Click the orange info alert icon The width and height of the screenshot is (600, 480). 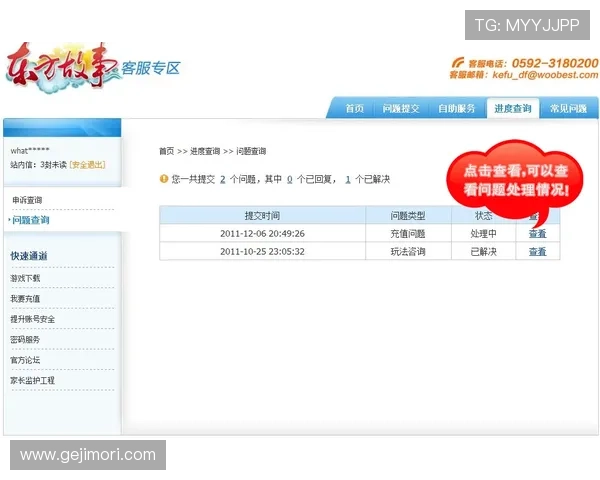(x=164, y=179)
